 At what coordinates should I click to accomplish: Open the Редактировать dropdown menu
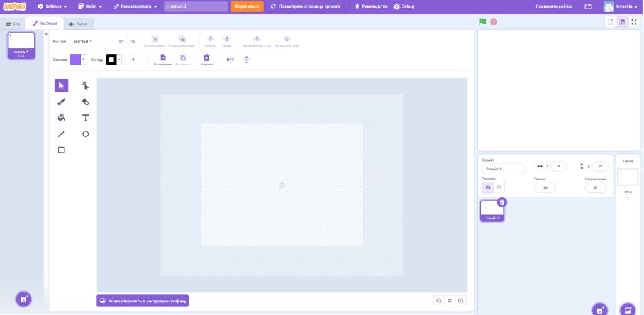(x=135, y=6)
